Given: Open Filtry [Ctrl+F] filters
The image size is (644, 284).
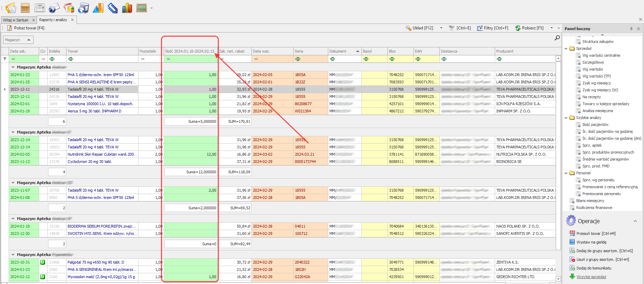Looking at the screenshot, I should pos(492,28).
